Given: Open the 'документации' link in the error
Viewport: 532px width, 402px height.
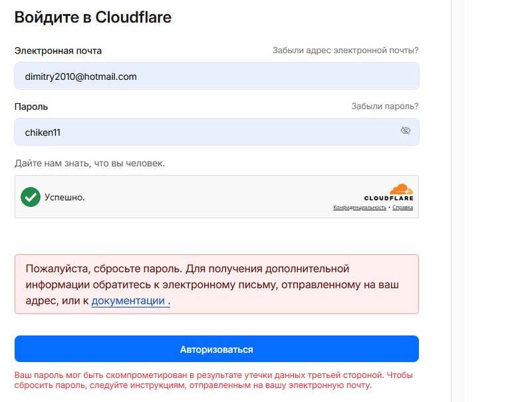Looking at the screenshot, I should pos(128,301).
